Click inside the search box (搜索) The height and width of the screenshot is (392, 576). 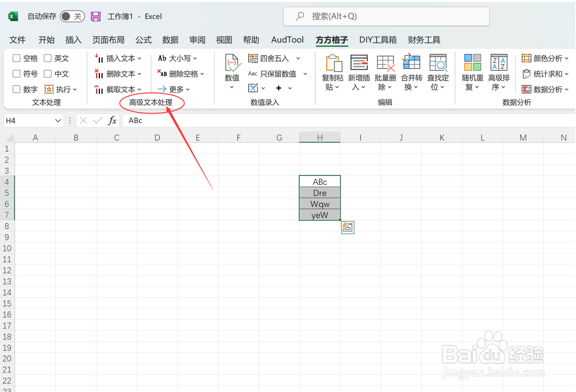[x=386, y=16]
